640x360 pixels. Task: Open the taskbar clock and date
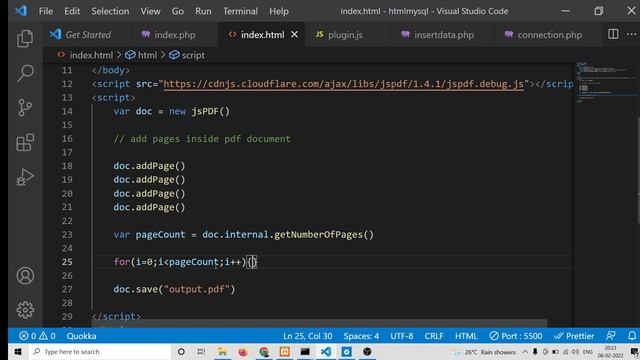(610, 351)
